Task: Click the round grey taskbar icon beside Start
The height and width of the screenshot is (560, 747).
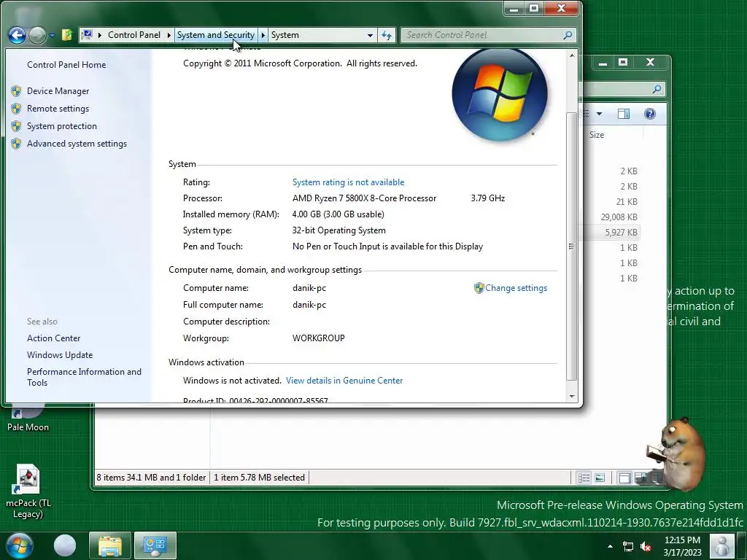Action: pyautogui.click(x=65, y=545)
